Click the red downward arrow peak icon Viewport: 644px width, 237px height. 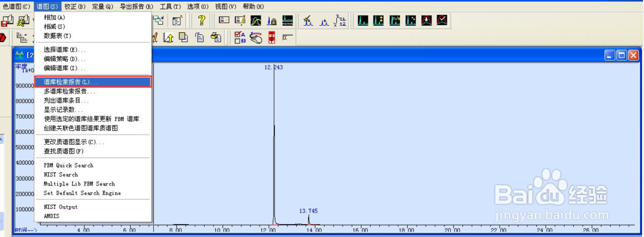(427, 20)
